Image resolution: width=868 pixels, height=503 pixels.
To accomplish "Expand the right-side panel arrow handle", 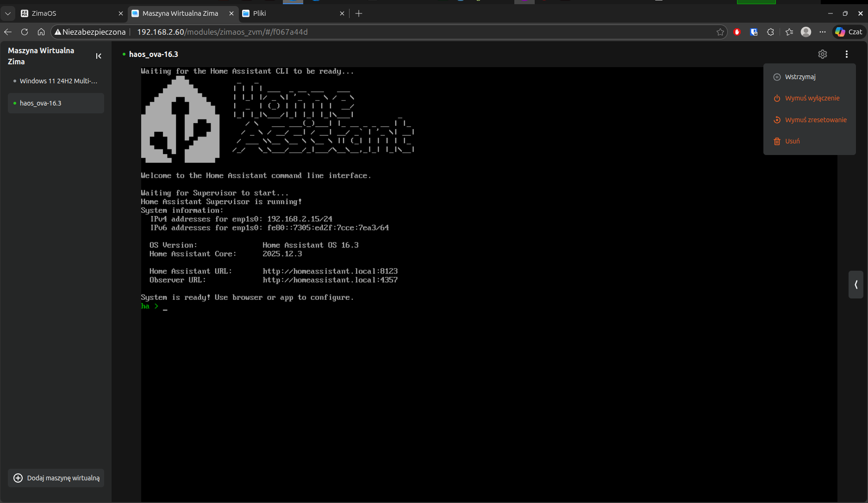I will pos(856,285).
